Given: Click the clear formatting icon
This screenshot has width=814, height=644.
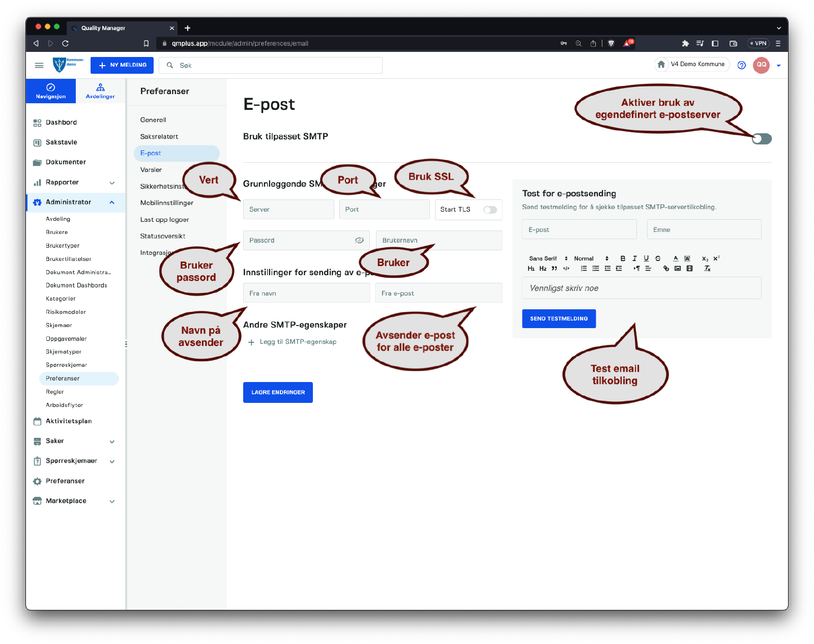Looking at the screenshot, I should pos(707,269).
